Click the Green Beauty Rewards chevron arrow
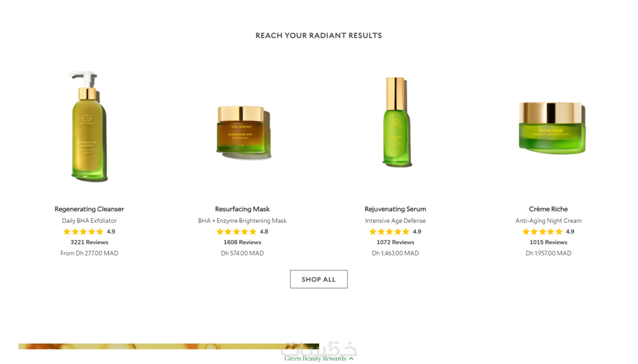This screenshot has height=364, width=638. point(351,359)
